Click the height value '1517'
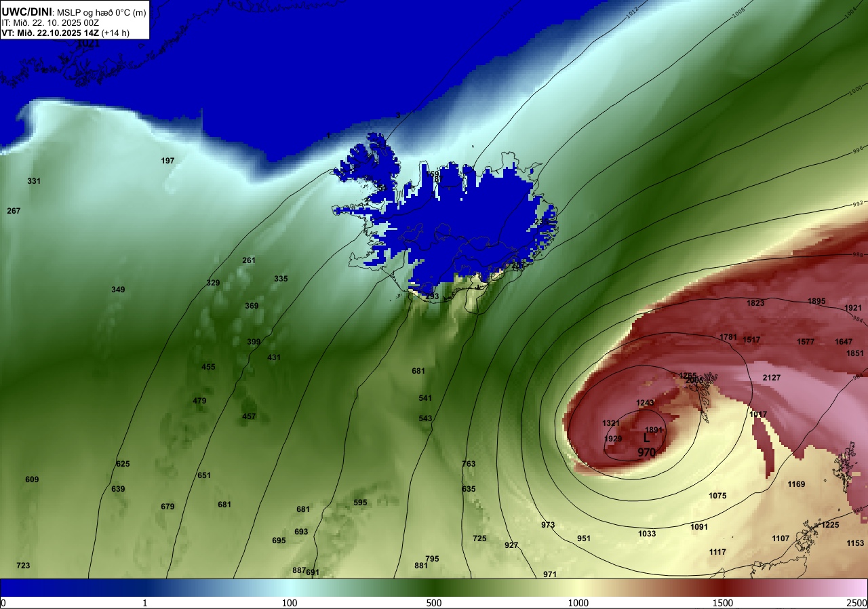The width and height of the screenshot is (868, 609). tap(751, 340)
